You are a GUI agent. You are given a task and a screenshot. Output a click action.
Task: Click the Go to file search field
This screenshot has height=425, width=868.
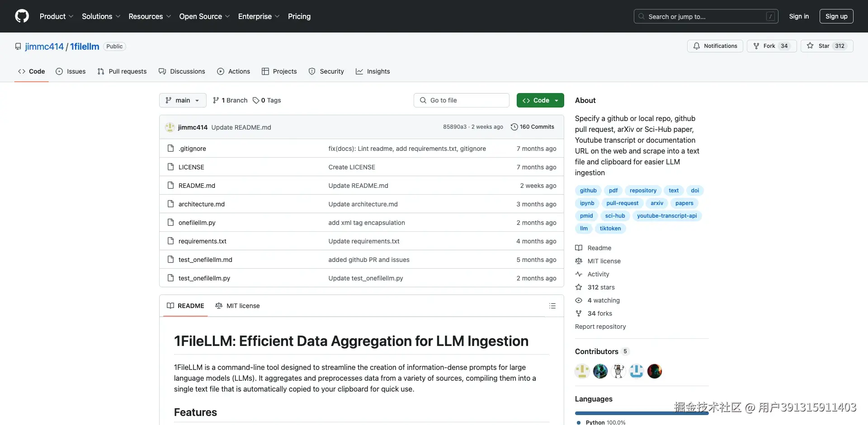point(462,100)
